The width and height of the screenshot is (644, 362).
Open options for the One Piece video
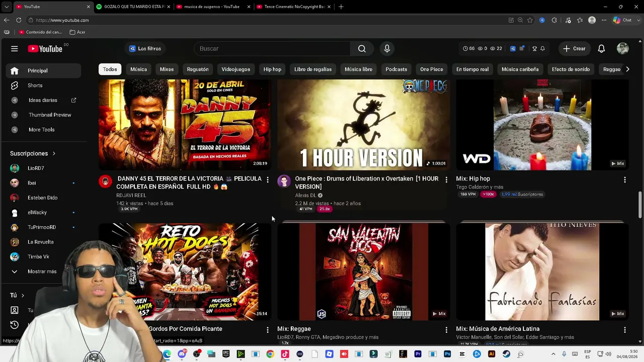click(x=446, y=179)
